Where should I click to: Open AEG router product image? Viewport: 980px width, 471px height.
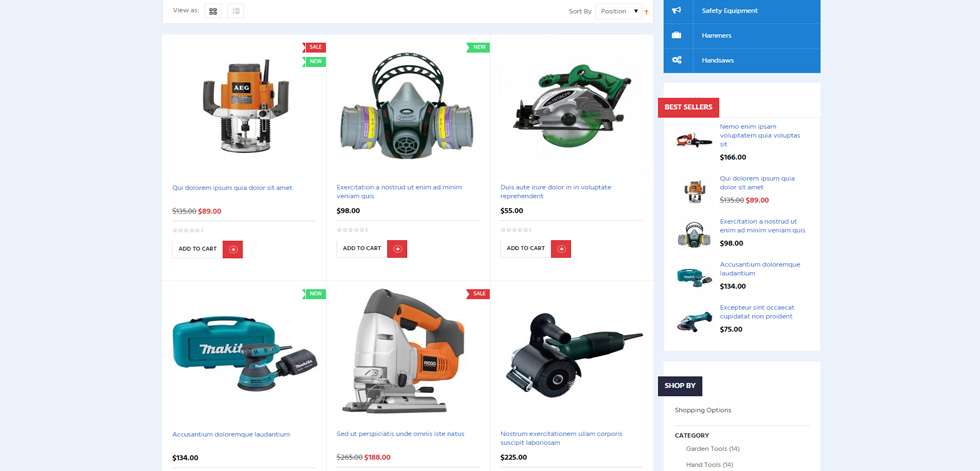click(x=246, y=106)
